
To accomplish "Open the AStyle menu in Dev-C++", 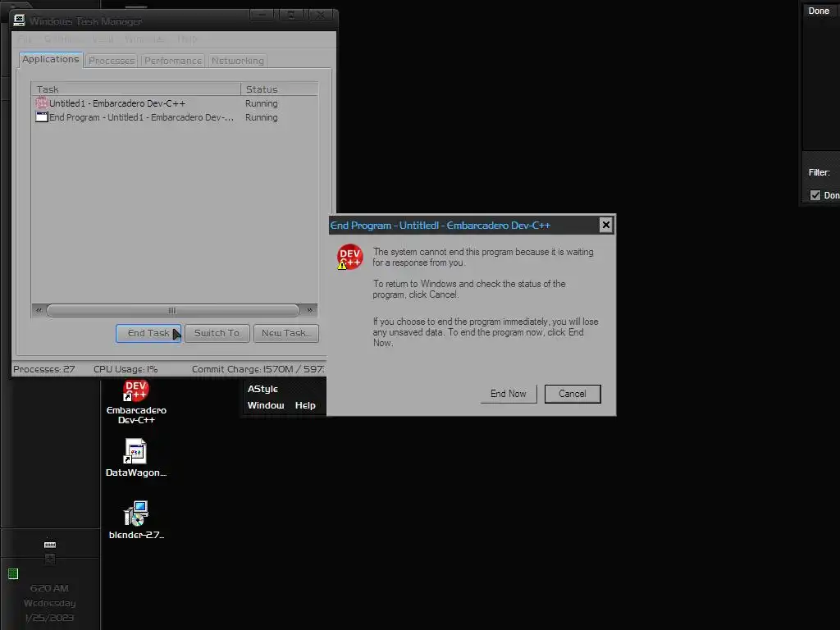I will [262, 389].
